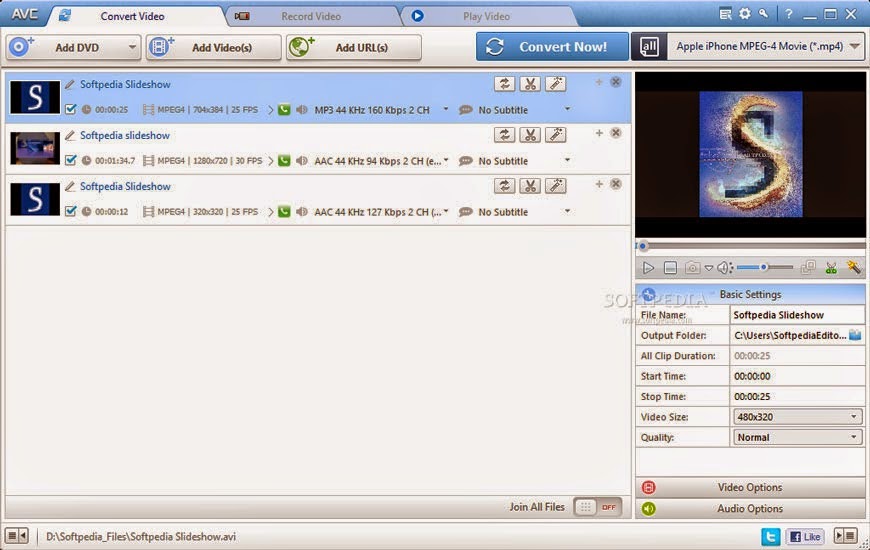Click the scissors icon on the 1280x720 video row
The height and width of the screenshot is (550, 870).
530,135
